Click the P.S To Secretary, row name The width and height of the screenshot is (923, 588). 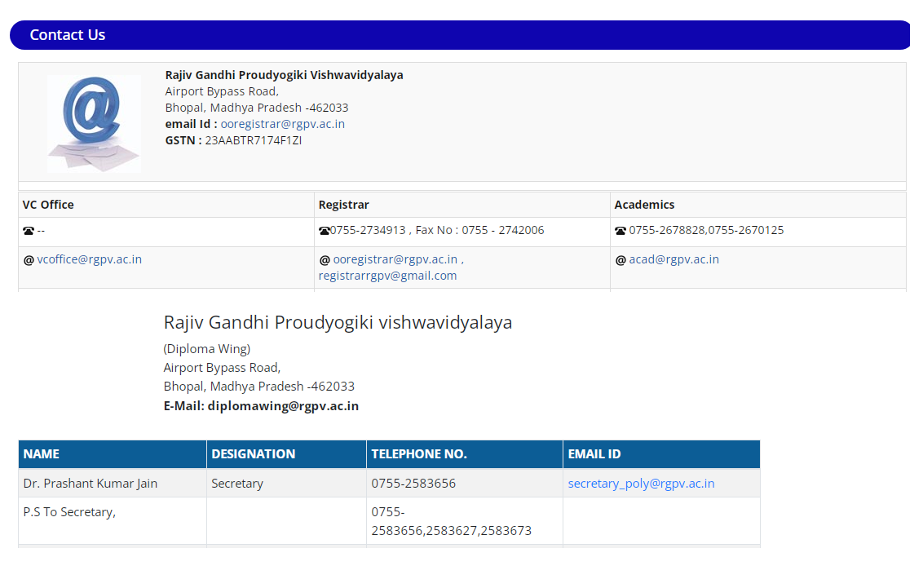69,512
